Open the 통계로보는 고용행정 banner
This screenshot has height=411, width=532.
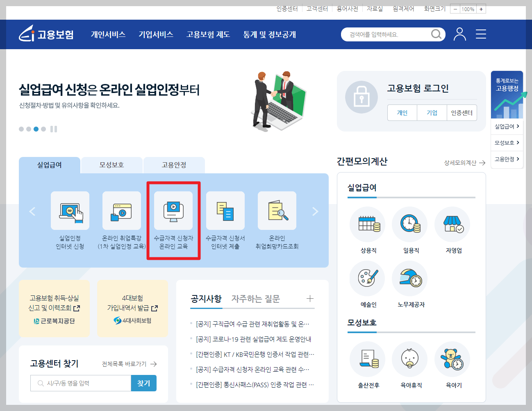pyautogui.click(x=507, y=95)
